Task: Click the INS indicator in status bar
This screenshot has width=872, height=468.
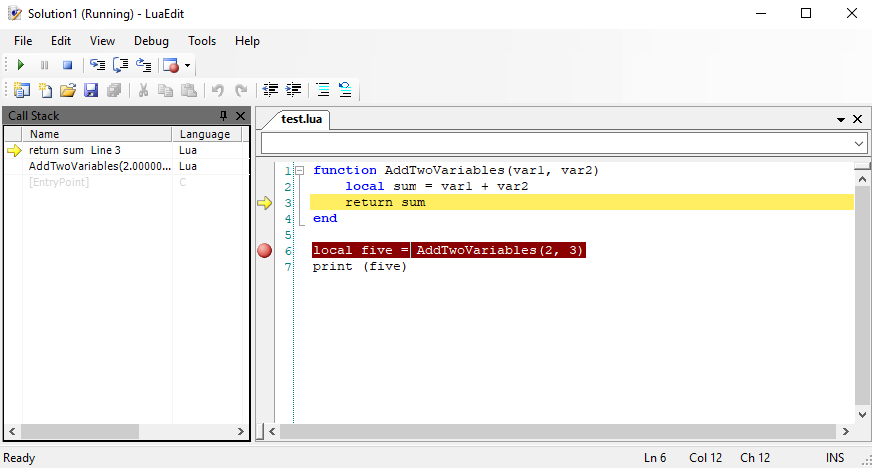Action: tap(834, 458)
